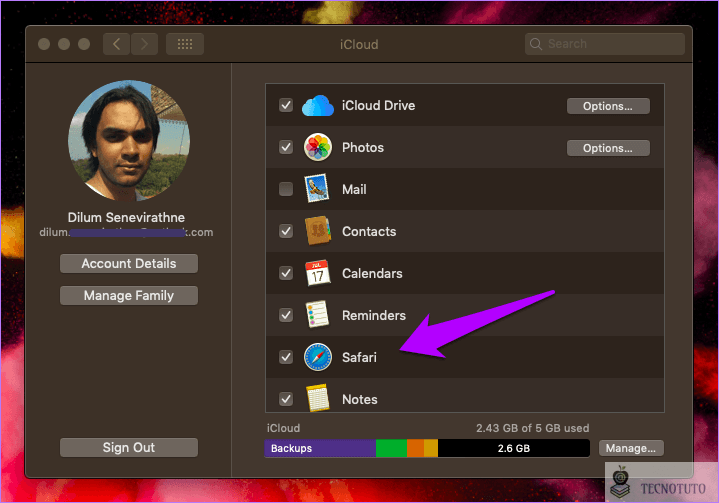Image resolution: width=719 pixels, height=503 pixels.
Task: Click the Contacts book icon
Action: tap(318, 231)
